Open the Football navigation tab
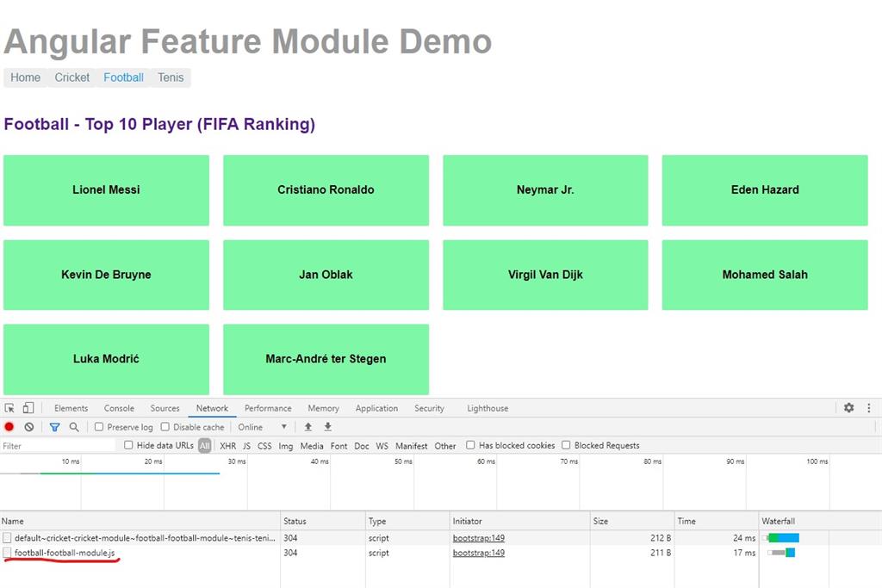The image size is (882, 588). (123, 77)
